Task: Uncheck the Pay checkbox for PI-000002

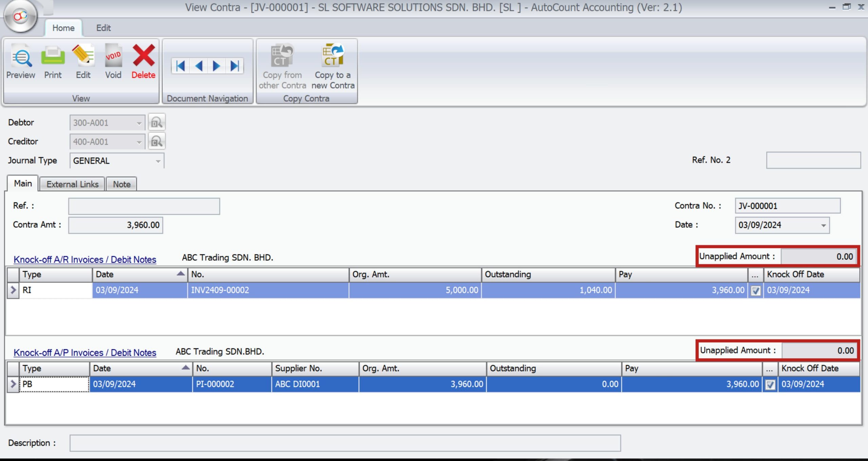Action: (x=770, y=384)
